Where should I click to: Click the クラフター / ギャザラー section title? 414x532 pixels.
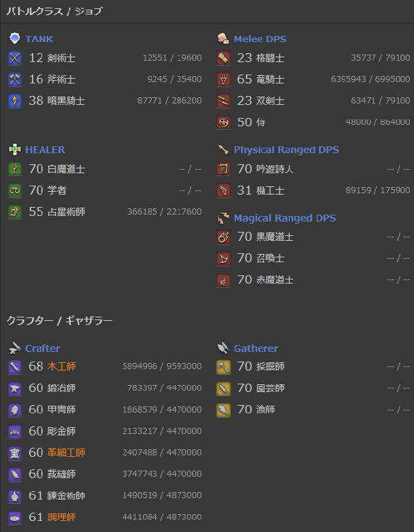coord(59,321)
